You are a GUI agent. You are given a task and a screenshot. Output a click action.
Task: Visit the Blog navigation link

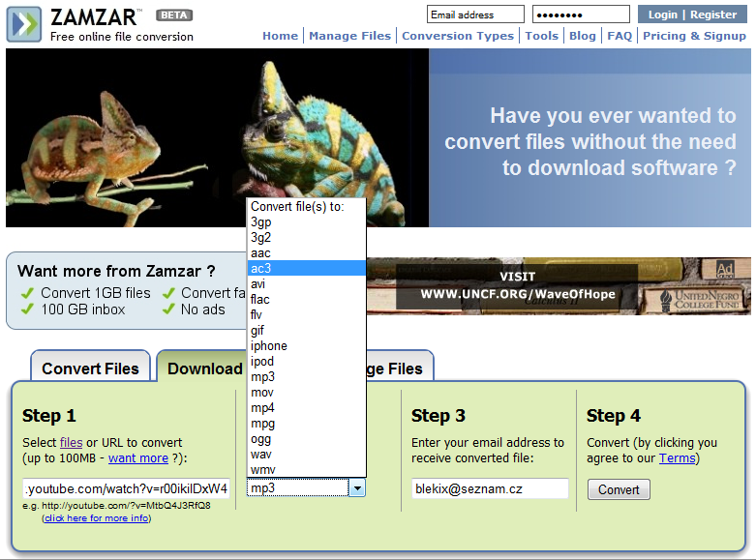tap(583, 36)
